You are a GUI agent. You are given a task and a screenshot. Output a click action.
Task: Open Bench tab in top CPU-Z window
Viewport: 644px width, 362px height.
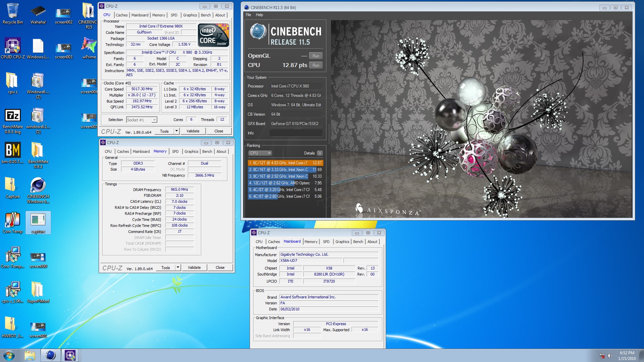[206, 15]
